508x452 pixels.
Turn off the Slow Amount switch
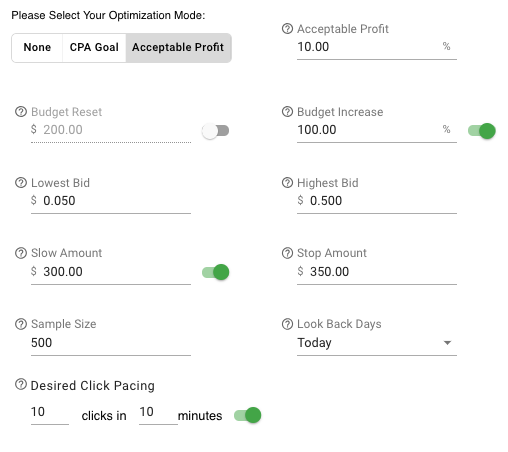(216, 272)
